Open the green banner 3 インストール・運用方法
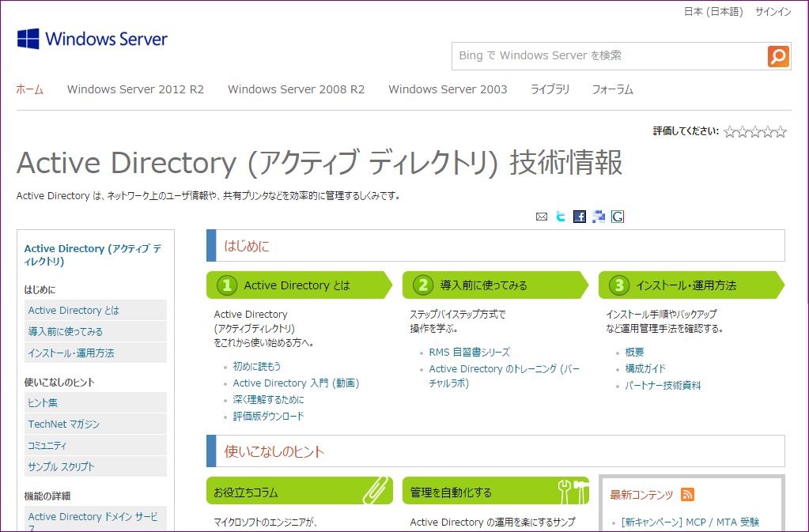 tap(691, 285)
